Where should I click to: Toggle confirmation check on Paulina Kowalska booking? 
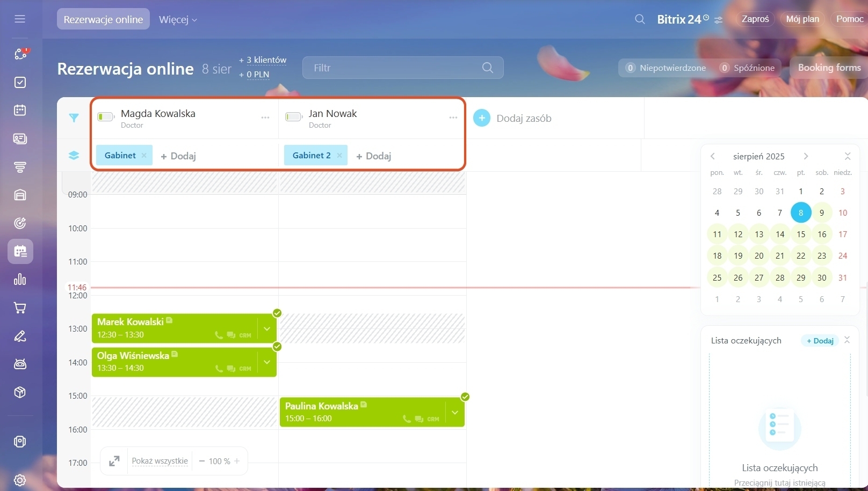[465, 397]
